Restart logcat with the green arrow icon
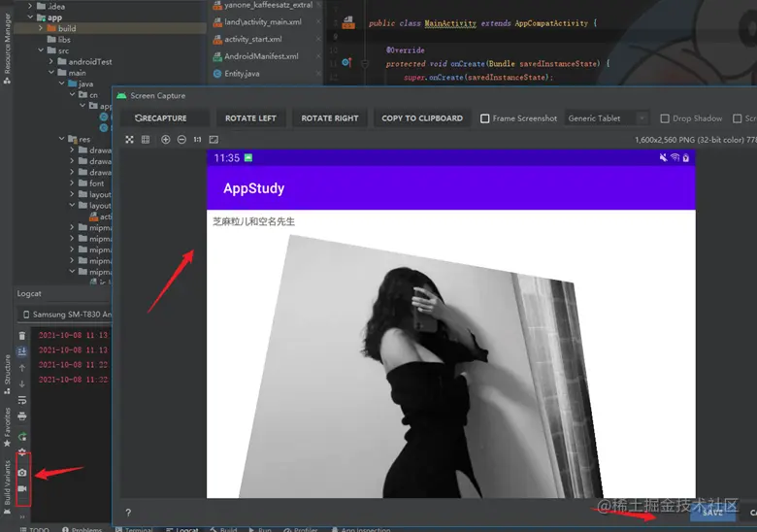757x532 pixels. click(21, 437)
